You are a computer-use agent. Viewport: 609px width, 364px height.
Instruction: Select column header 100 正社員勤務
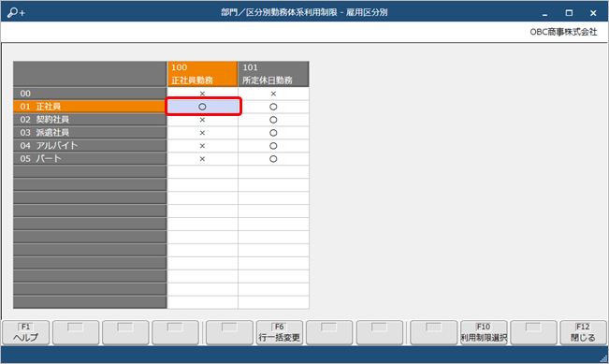pos(202,74)
